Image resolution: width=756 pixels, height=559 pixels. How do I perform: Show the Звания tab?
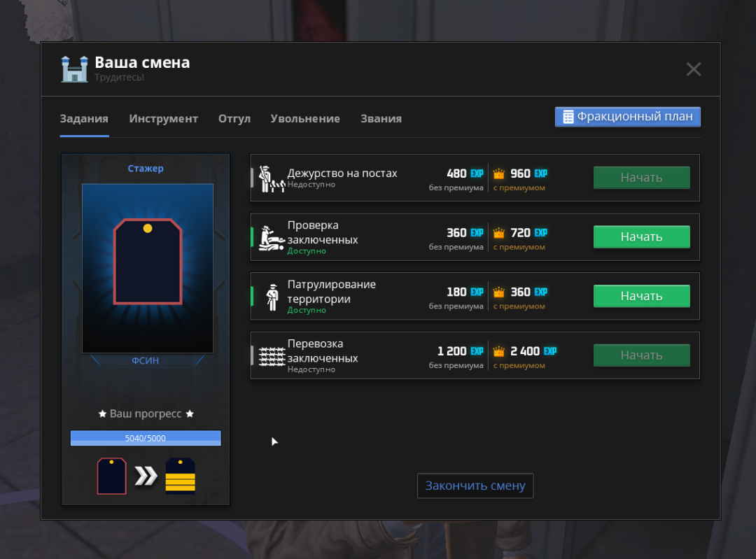pos(381,119)
